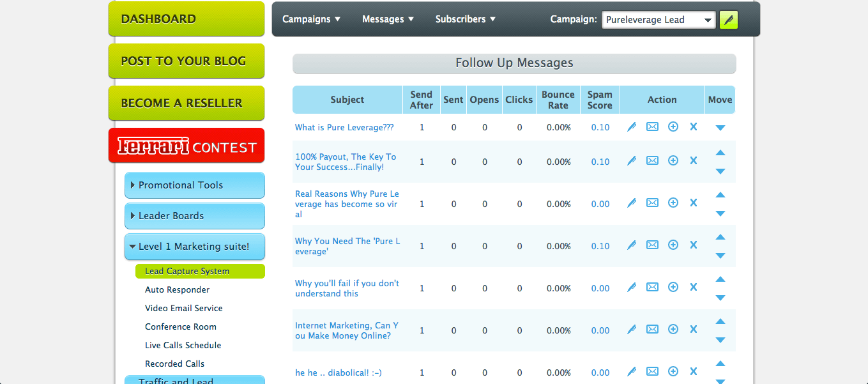This screenshot has width=868, height=384.
Task: Click the Bounce Rate column header
Action: (x=558, y=100)
